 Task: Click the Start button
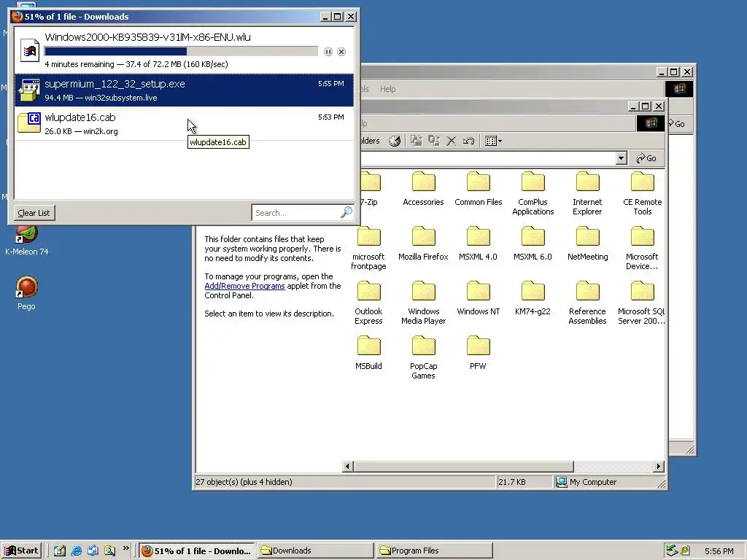tap(21, 551)
